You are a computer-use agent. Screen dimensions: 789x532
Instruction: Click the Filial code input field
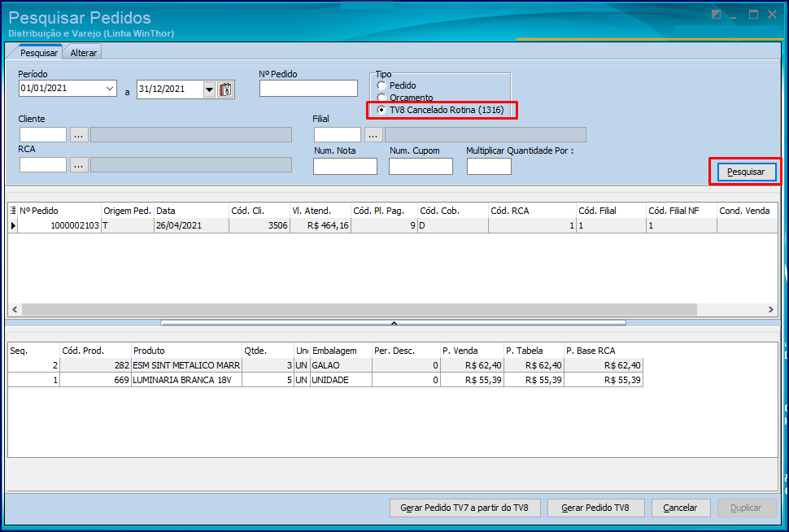(x=337, y=135)
